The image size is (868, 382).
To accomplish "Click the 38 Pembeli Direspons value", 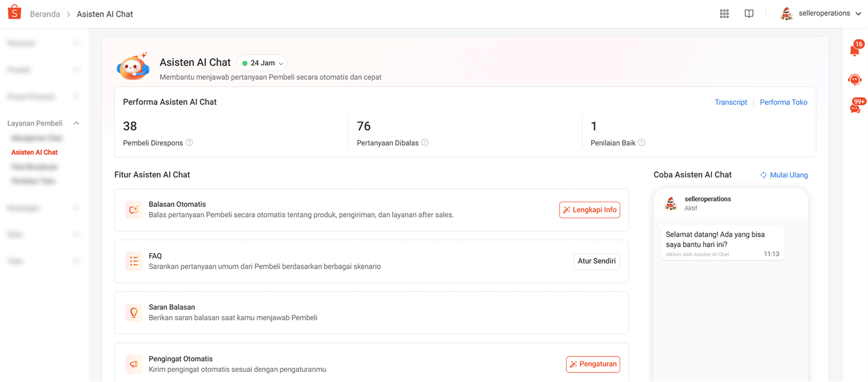I will (x=130, y=126).
